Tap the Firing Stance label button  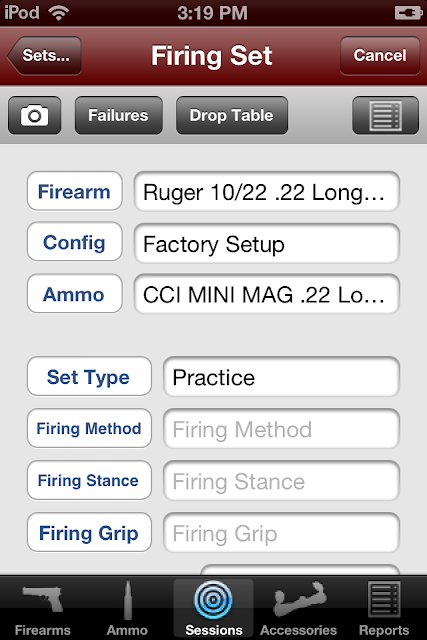click(x=89, y=480)
